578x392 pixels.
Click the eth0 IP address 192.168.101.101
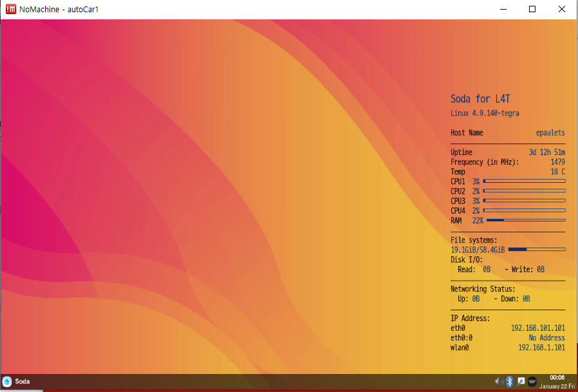[x=537, y=328]
